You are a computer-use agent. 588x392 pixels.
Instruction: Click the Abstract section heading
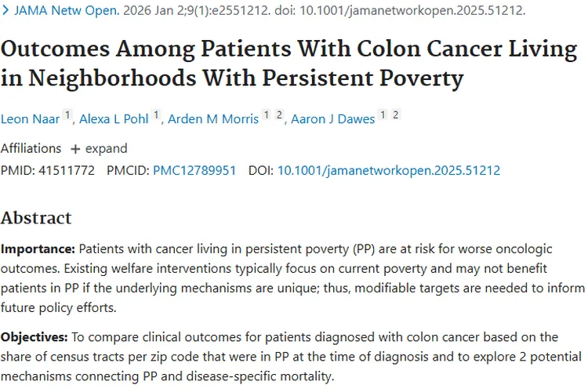tap(36, 218)
